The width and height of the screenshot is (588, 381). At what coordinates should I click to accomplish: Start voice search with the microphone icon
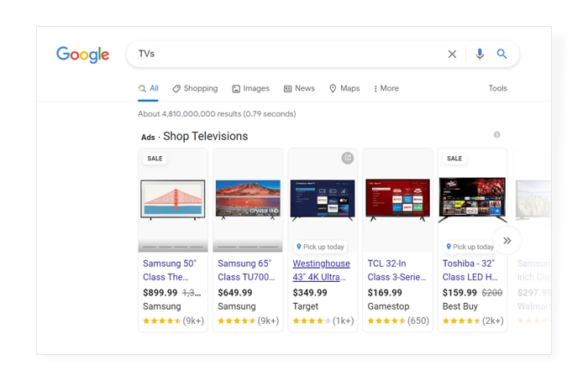tap(480, 54)
